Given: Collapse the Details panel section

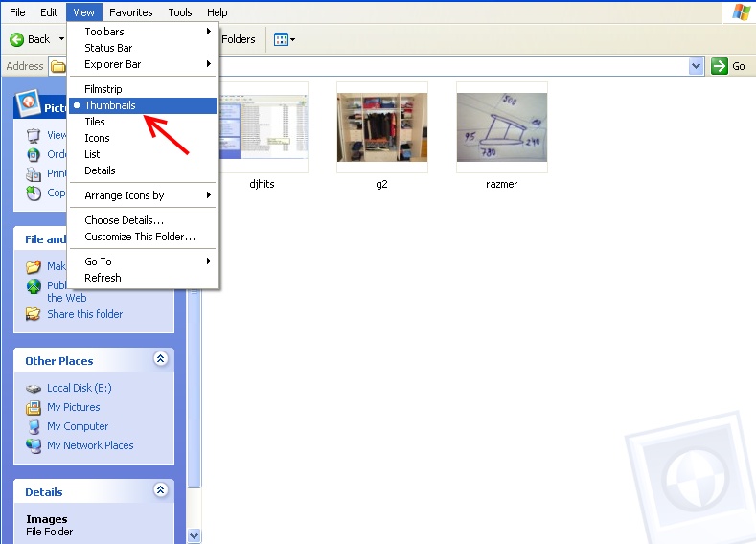Looking at the screenshot, I should pyautogui.click(x=160, y=490).
